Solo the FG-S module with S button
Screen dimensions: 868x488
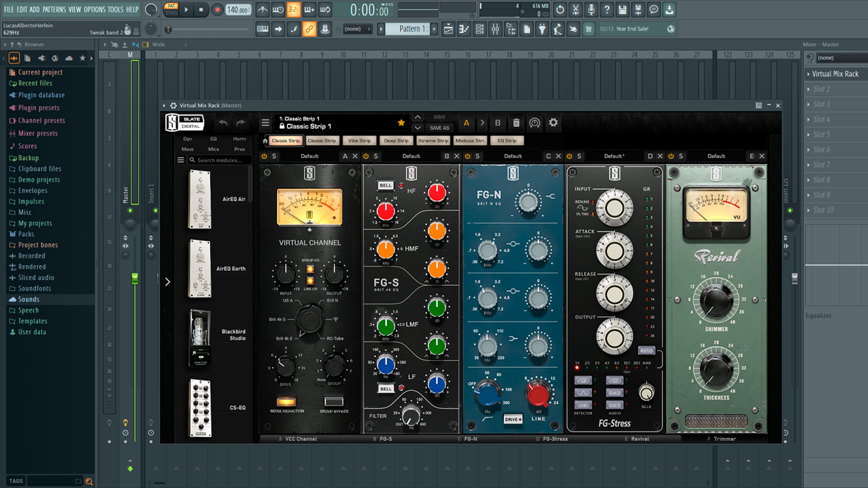[376, 156]
